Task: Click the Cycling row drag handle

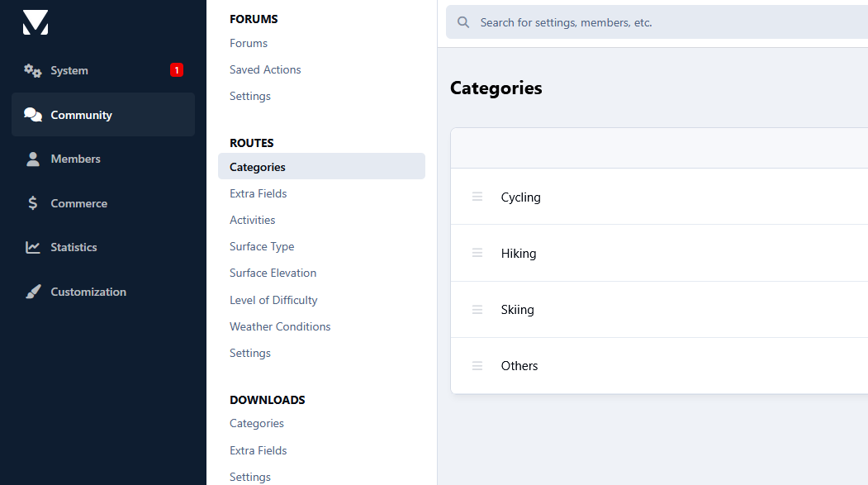Action: [477, 197]
